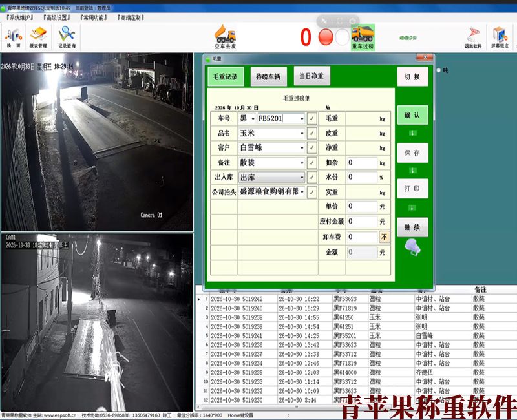Open the 出入库 出库 dropdown
Image resolution: width=517 pixels, height=420 pixels.
coord(302,177)
